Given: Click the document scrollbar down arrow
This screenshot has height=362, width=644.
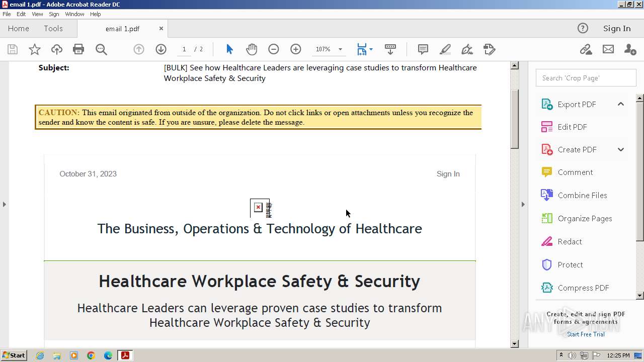Looking at the screenshot, I should (515, 344).
